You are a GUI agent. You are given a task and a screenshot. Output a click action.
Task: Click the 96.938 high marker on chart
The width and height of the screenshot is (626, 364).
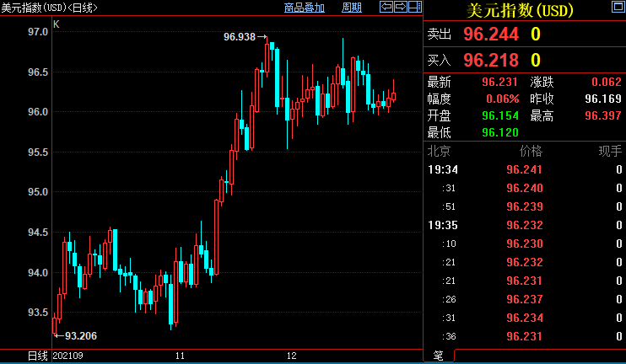point(240,37)
